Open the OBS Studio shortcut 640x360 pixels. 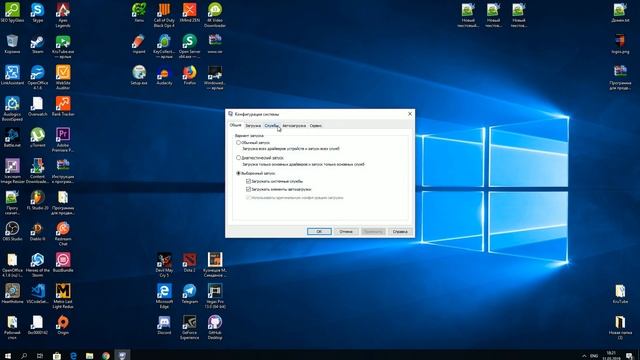(12, 231)
